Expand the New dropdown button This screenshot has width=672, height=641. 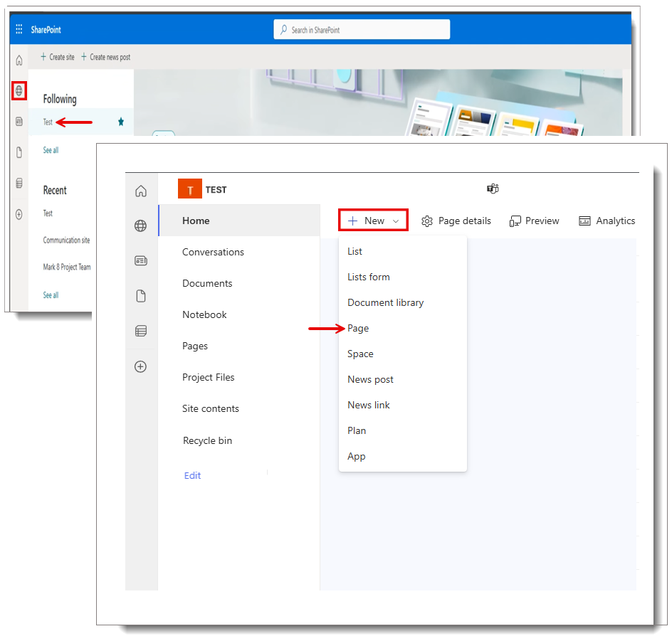pyautogui.click(x=374, y=221)
